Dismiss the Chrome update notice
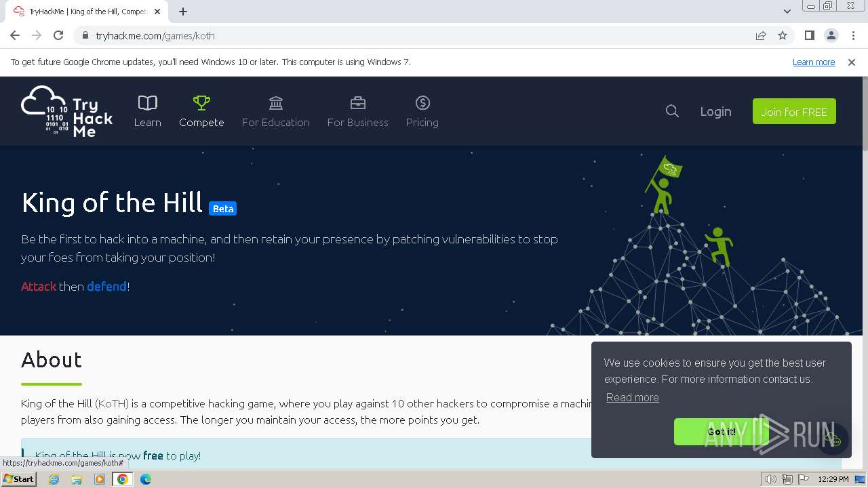868x488 pixels. click(852, 62)
